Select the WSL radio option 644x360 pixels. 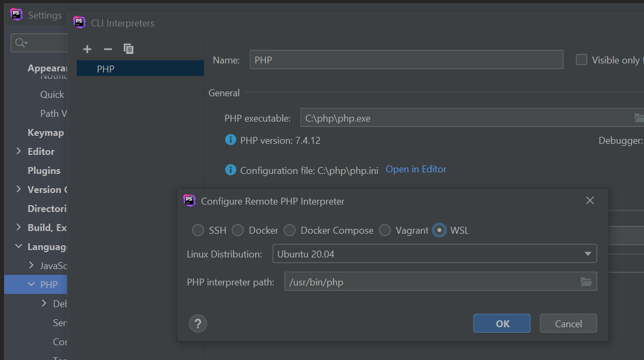[439, 230]
